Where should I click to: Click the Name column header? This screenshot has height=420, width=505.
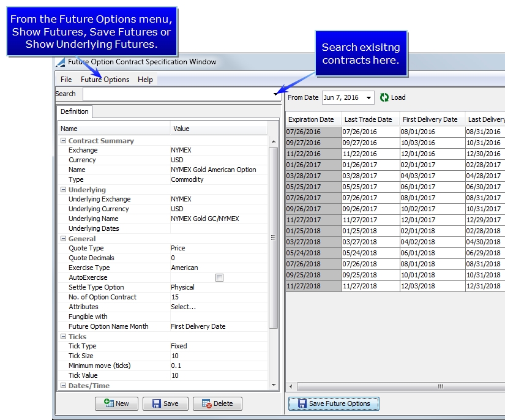tap(114, 129)
